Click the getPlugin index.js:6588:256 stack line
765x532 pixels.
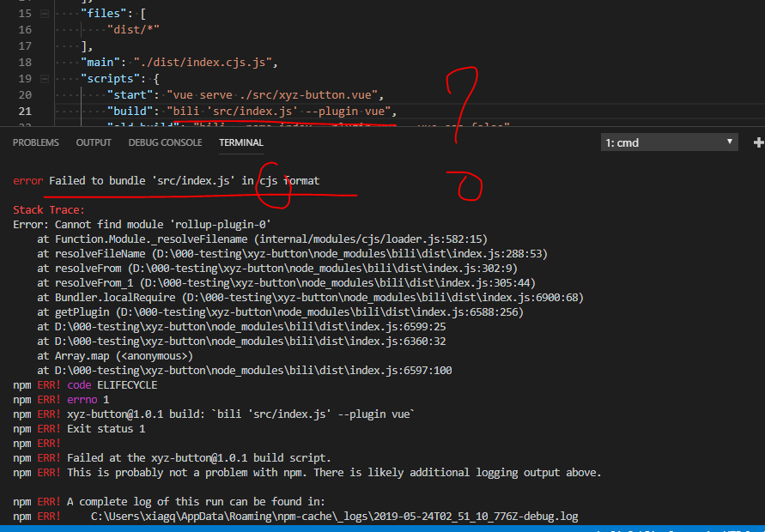(280, 312)
